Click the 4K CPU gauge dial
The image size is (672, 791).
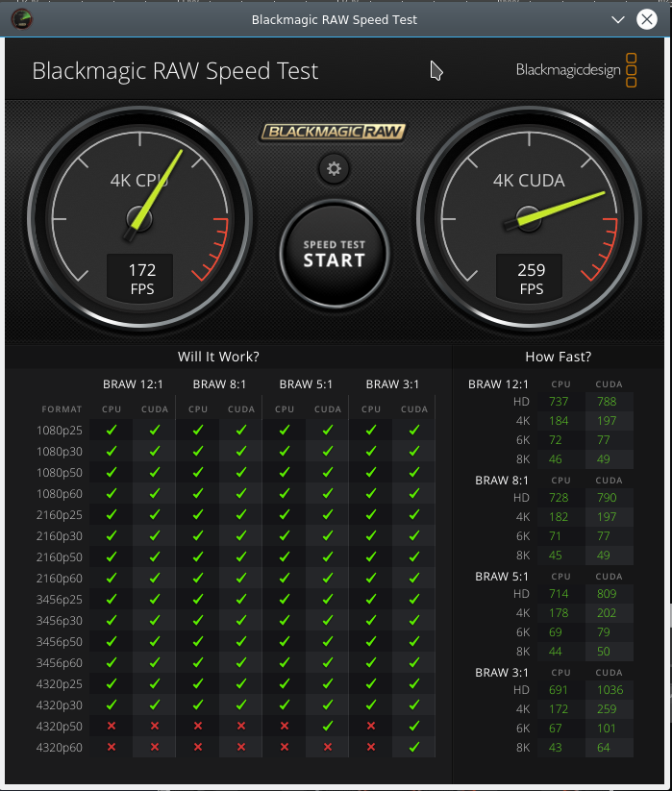point(139,219)
